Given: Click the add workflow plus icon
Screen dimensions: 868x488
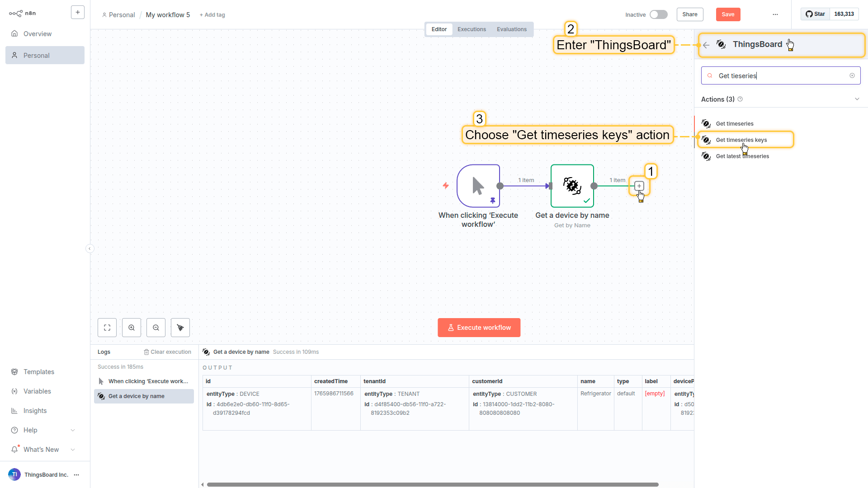Looking at the screenshot, I should (x=78, y=13).
